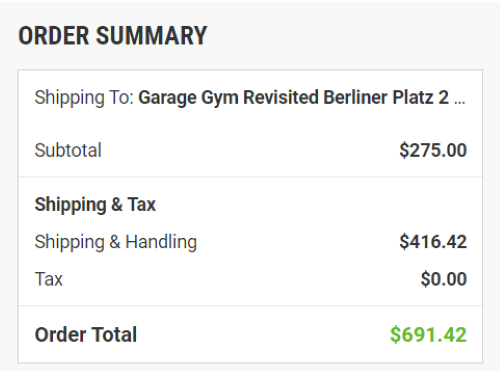This screenshot has width=500, height=371.
Task: Click the Order Summary heading
Action: point(113,36)
